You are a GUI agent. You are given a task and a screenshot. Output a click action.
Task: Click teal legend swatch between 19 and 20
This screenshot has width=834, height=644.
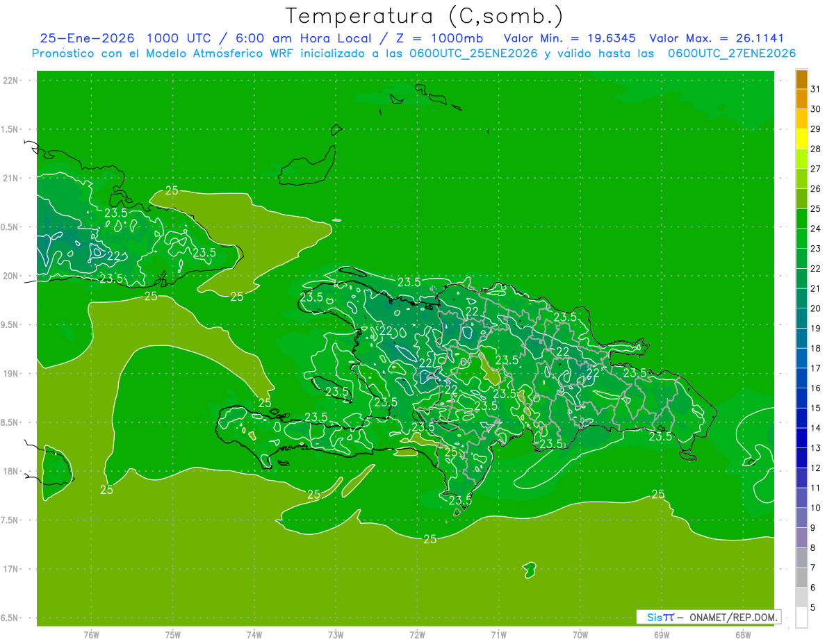[x=801, y=318]
